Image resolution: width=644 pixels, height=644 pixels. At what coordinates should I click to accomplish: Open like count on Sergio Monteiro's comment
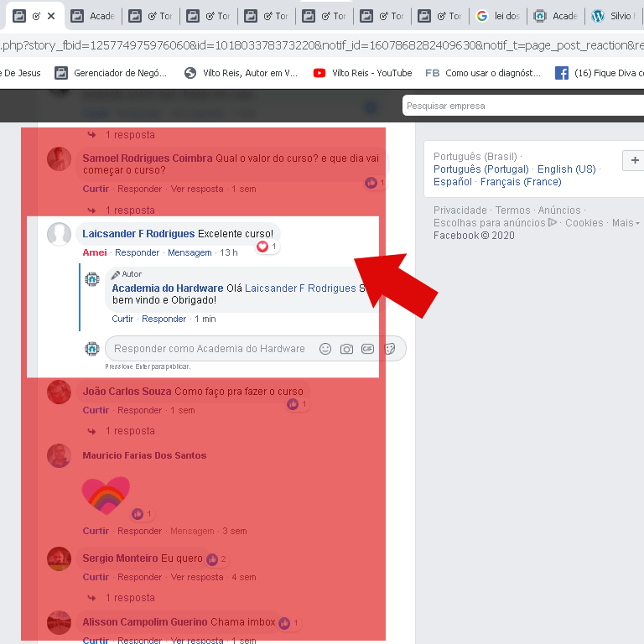(216, 559)
